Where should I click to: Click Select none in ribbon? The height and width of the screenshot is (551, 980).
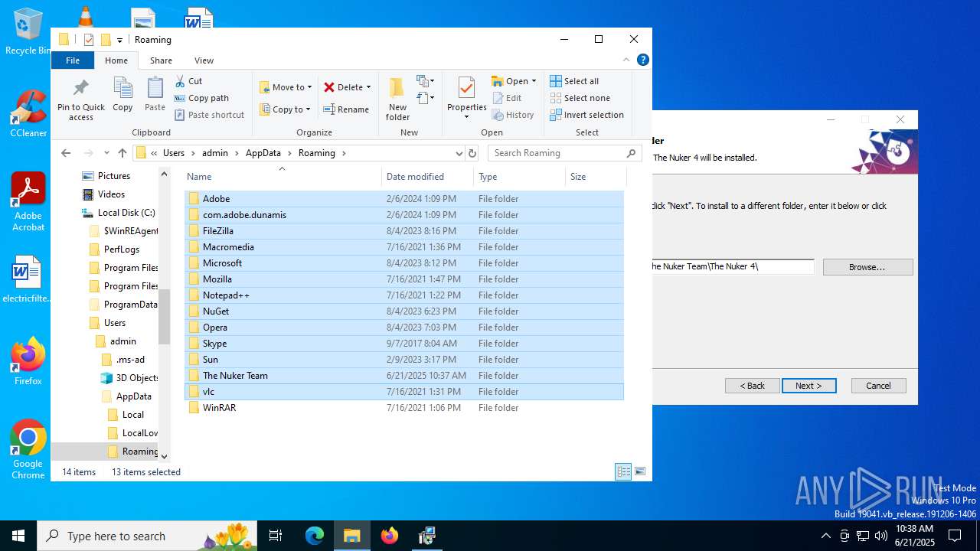[x=580, y=98]
